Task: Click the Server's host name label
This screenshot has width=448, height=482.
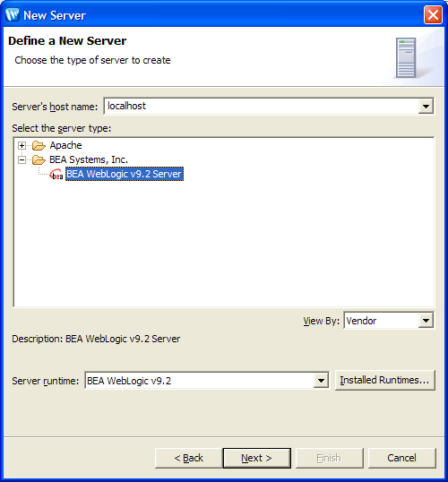Action: 55,107
